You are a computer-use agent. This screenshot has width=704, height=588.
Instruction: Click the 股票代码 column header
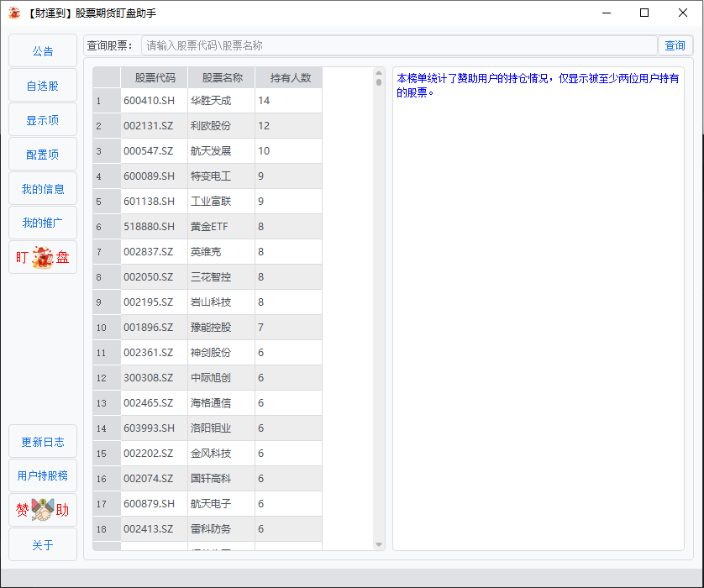[155, 78]
